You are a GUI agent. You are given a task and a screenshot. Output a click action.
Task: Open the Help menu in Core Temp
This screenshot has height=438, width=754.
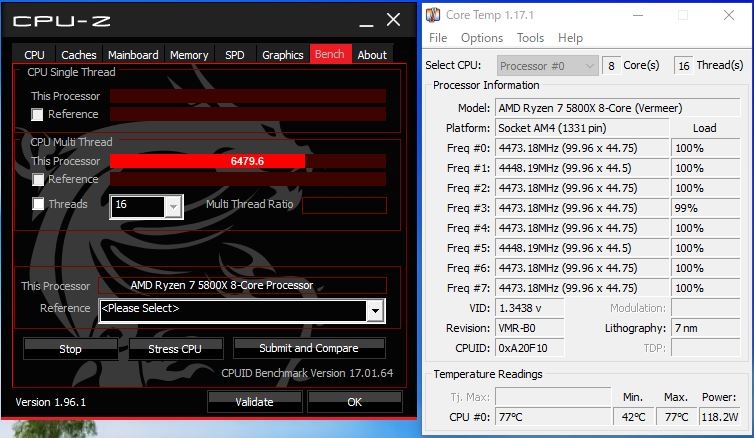point(570,38)
